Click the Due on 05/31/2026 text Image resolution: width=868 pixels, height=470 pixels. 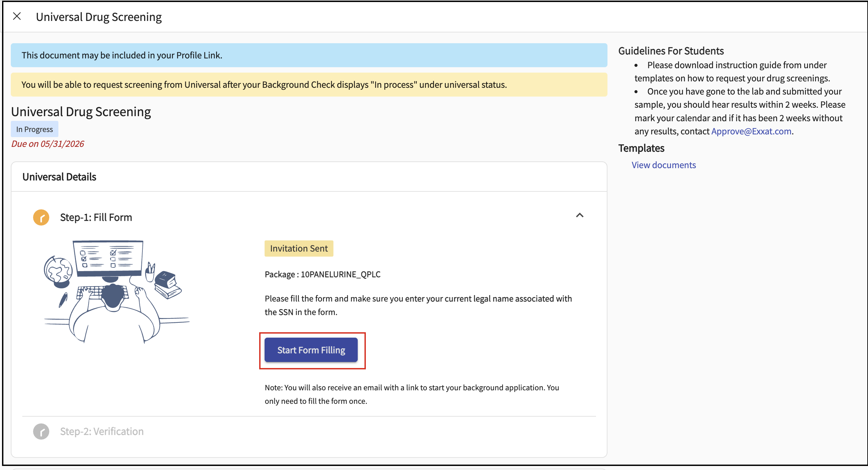coord(48,144)
